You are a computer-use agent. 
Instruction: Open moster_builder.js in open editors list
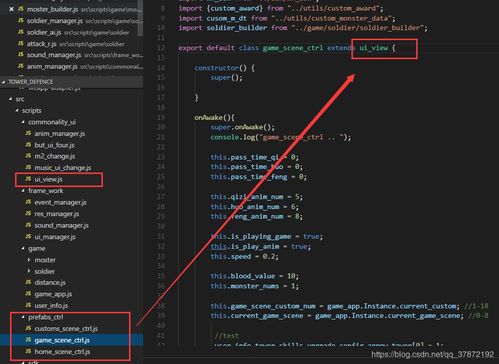(52, 9)
